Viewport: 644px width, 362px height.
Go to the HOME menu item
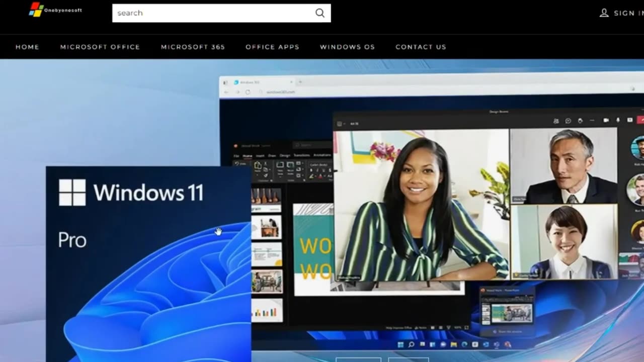(27, 47)
